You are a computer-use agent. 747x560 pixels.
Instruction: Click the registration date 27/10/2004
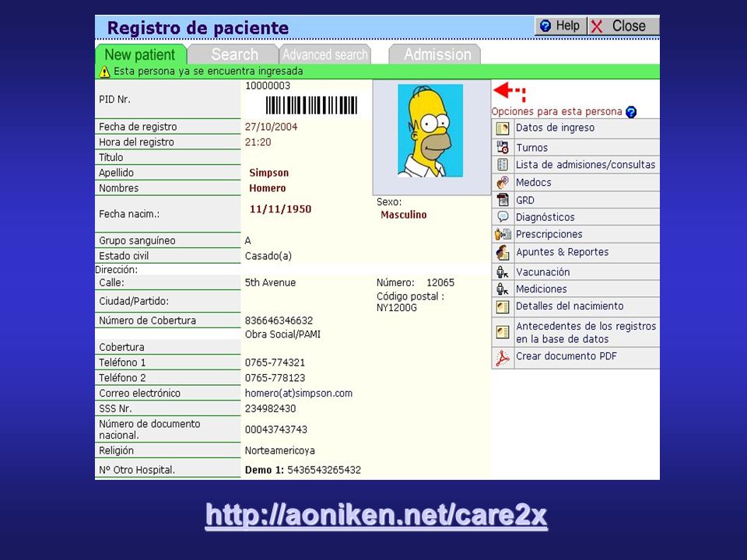(271, 127)
